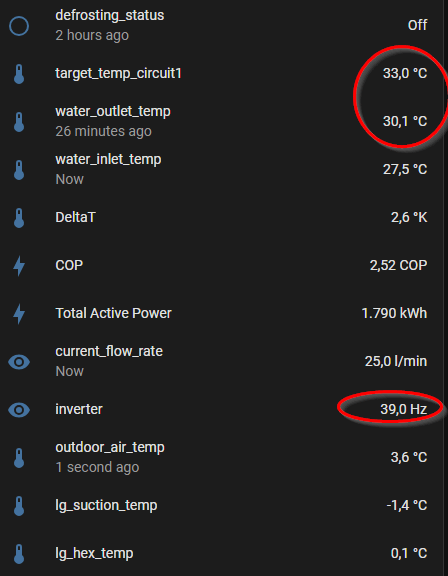
Task: Click thermometer icon for lg_suction_temp
Action: pyautogui.click(x=19, y=505)
